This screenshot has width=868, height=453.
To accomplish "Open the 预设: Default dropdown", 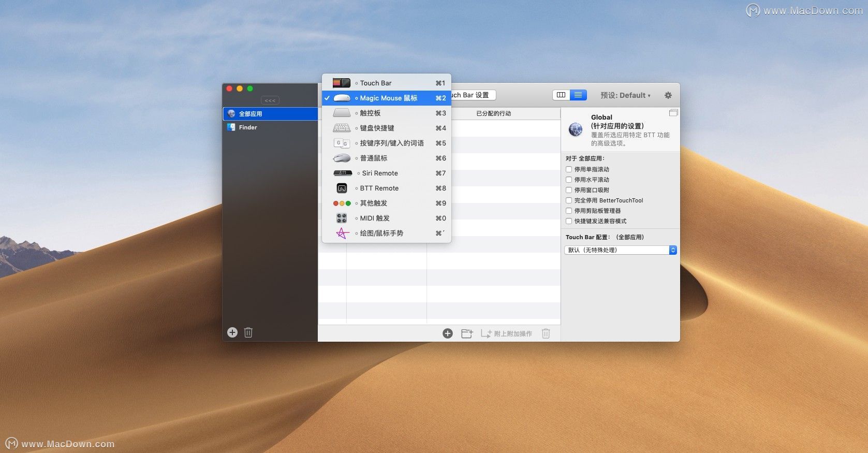I will pyautogui.click(x=625, y=95).
